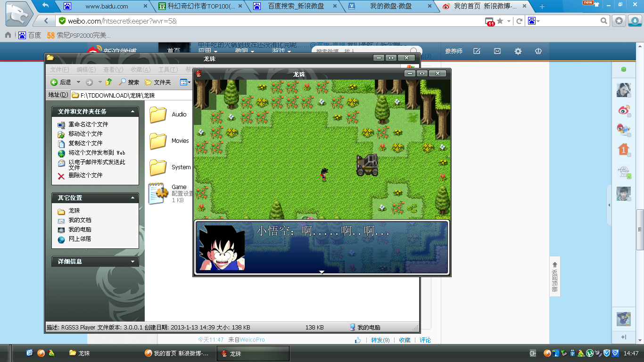Open My Documents under Other Places
The height and width of the screenshot is (362, 644).
[x=74, y=220]
